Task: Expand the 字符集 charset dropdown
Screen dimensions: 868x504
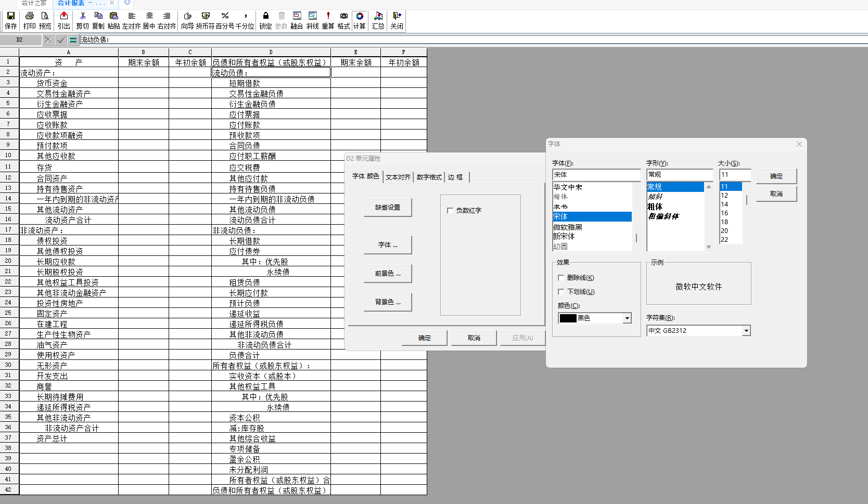Action: 746,331
